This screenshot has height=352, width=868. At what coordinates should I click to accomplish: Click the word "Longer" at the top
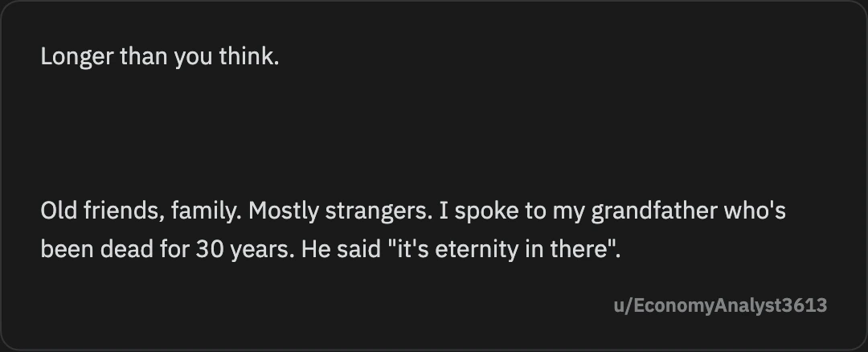pos(77,56)
